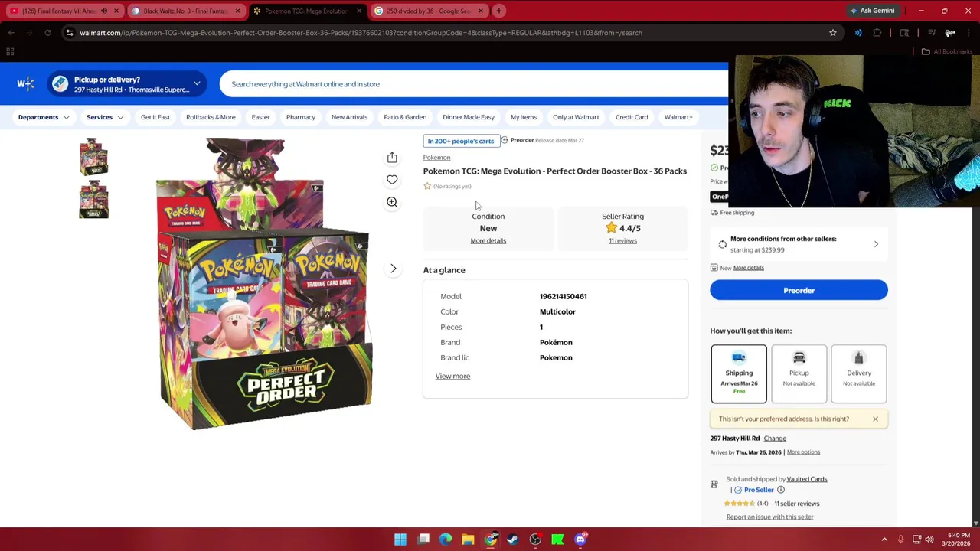The height and width of the screenshot is (551, 980).
Task: Expand more conditions from other sellers
Action: tap(799, 244)
